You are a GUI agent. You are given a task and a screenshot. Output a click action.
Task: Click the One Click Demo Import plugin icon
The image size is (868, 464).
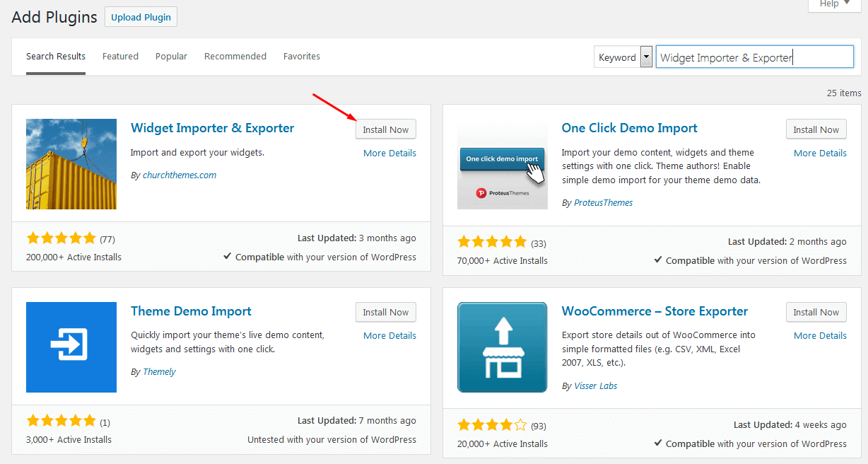502,164
